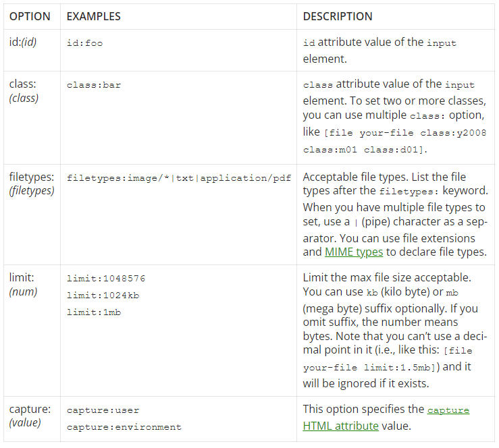Click the DESCRIPTION column header

pos(338,16)
